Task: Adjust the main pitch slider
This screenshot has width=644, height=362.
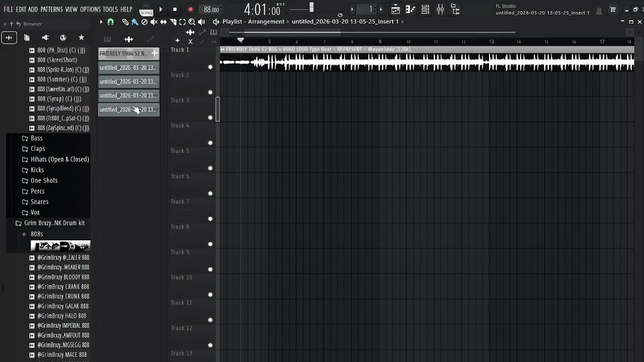Action: click(x=311, y=8)
